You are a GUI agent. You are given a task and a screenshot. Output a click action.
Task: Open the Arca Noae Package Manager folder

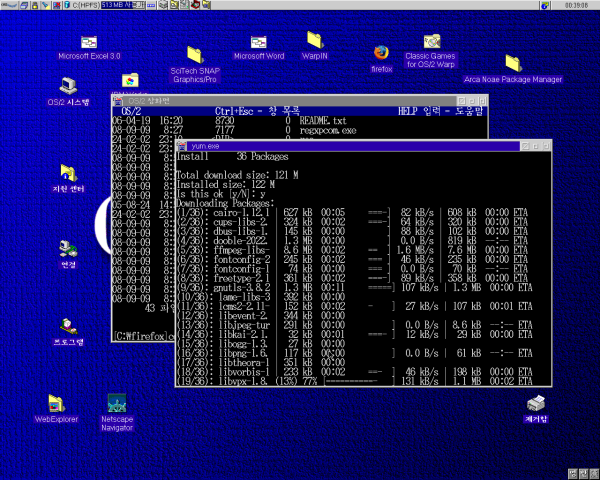(513, 69)
